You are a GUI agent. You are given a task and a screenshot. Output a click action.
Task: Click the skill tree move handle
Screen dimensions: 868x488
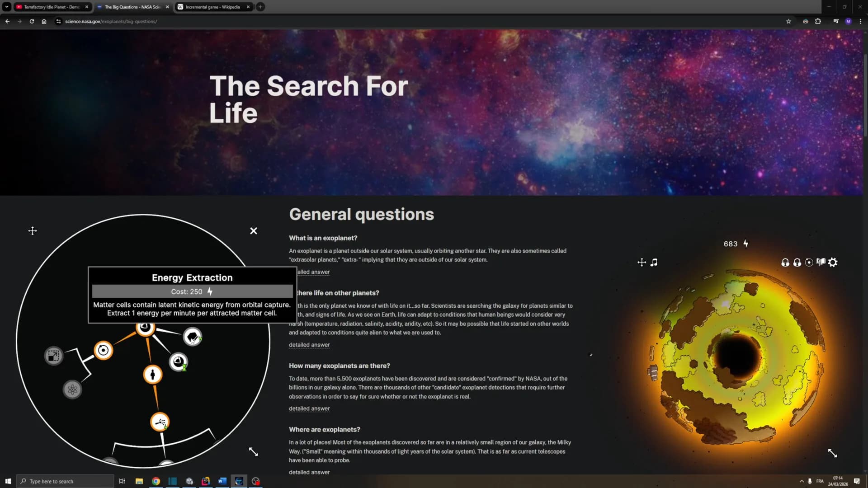click(33, 231)
